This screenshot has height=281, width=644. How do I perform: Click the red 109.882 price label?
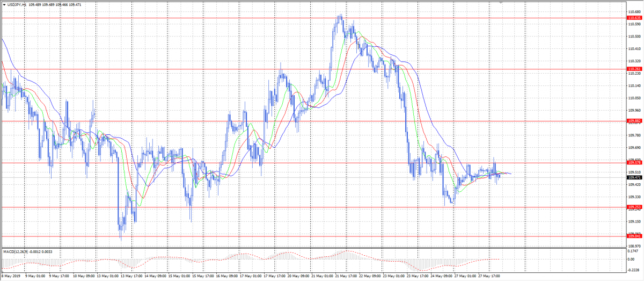(635, 121)
